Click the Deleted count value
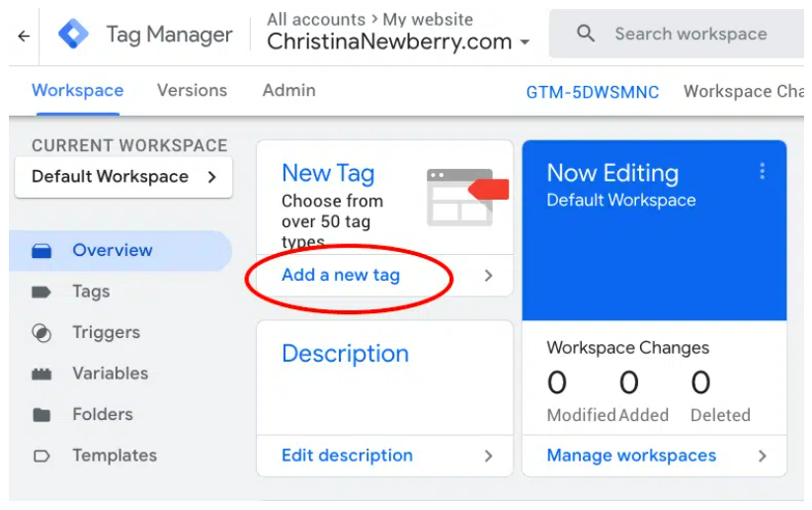 tap(700, 382)
